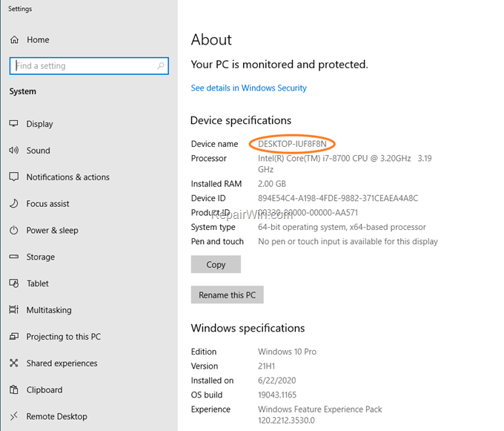This screenshot has height=431, width=504.
Task: Click the 2.00 GB installed RAM value
Action: [272, 184]
